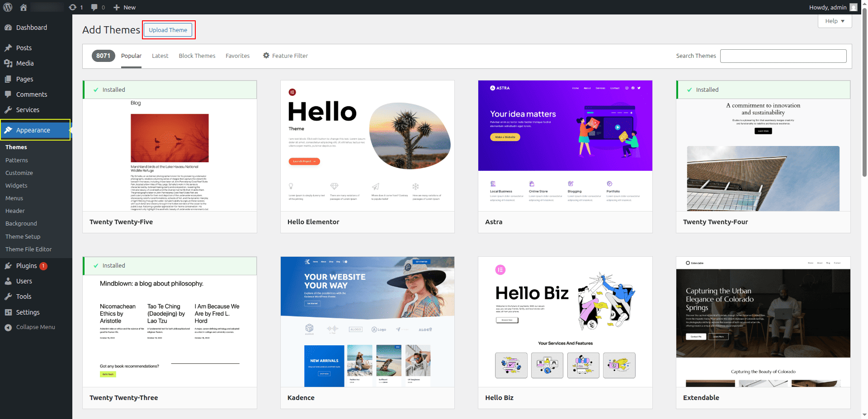Open the Howdy, admin account menu
The width and height of the screenshot is (868, 419).
click(x=827, y=7)
